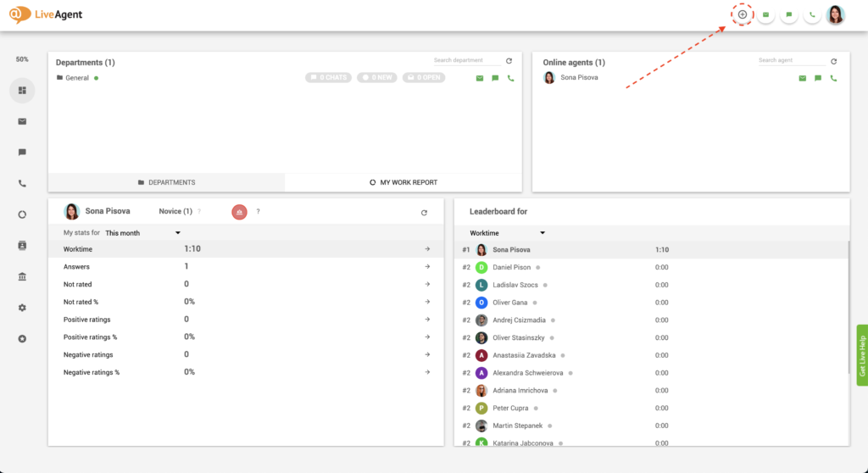Image resolution: width=868 pixels, height=473 pixels.
Task: Refresh the Online agents panel
Action: tap(833, 61)
